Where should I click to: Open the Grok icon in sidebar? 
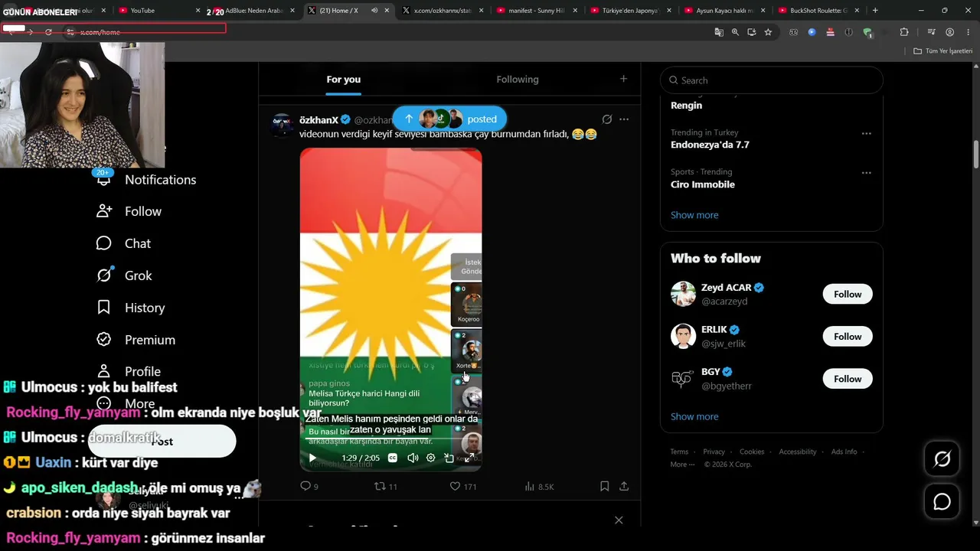coord(104,275)
